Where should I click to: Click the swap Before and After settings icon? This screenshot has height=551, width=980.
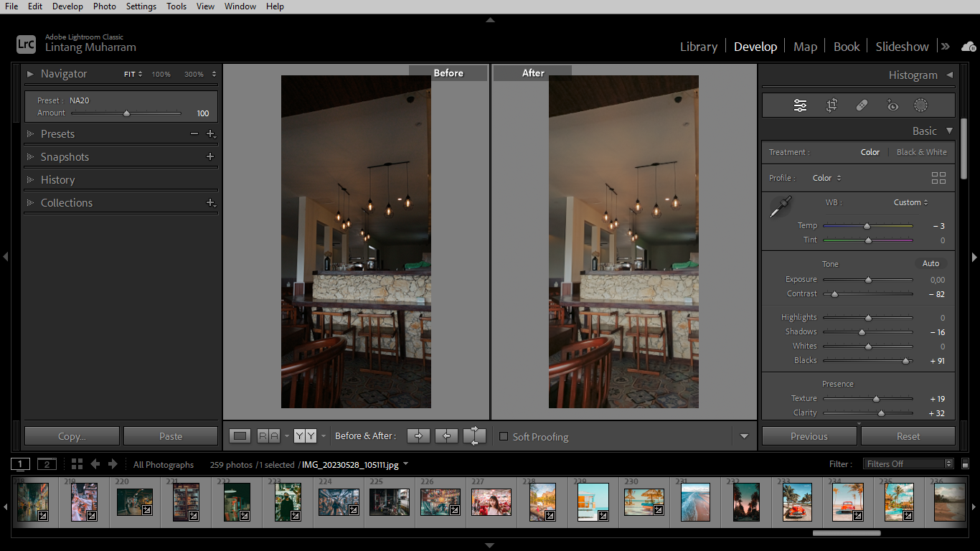coord(473,435)
